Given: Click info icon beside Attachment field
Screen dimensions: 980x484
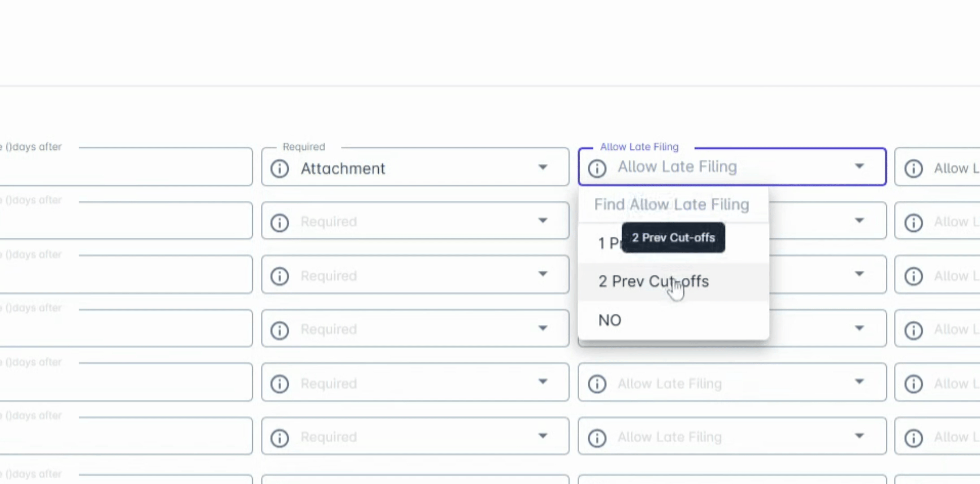Looking at the screenshot, I should pyautogui.click(x=280, y=169).
